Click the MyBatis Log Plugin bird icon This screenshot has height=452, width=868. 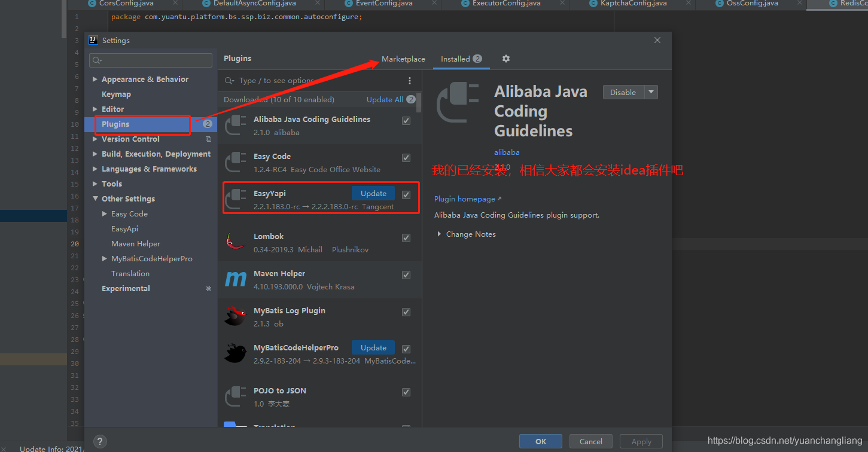(236, 316)
